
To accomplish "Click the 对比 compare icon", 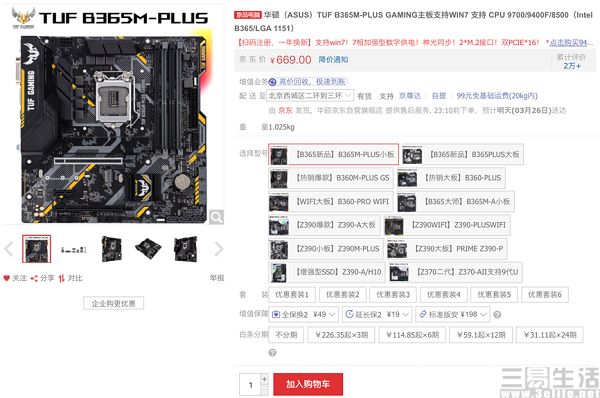I will [62, 278].
